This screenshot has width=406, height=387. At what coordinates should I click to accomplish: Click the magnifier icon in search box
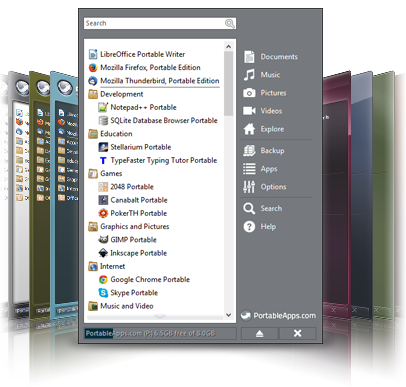(x=230, y=23)
